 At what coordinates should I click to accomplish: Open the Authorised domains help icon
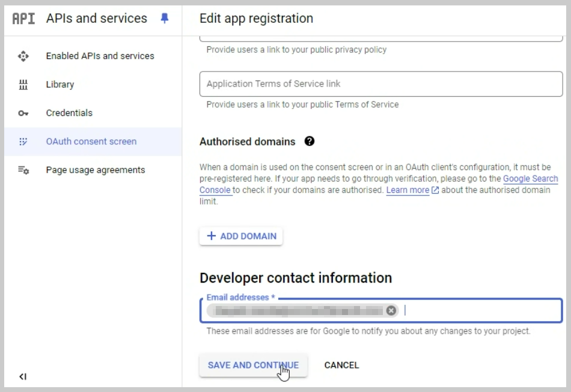[310, 141]
